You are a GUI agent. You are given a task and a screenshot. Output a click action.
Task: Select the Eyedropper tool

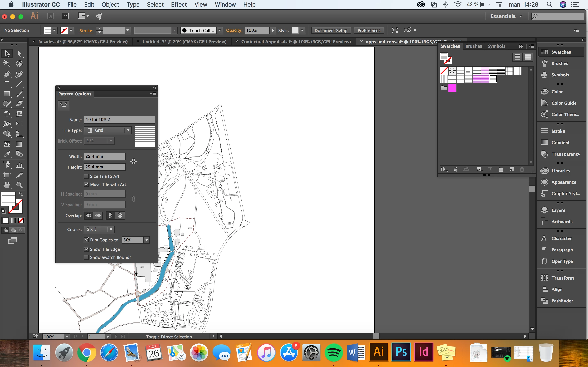[x=7, y=154]
